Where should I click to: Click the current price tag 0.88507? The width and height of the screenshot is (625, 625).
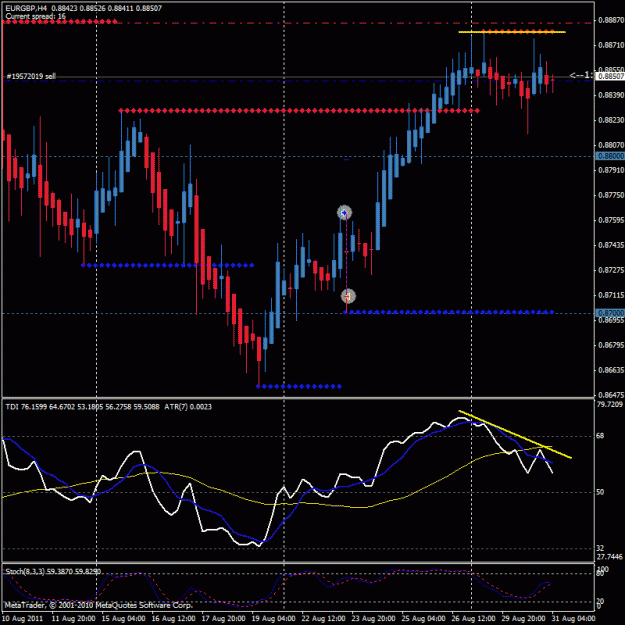tap(610, 76)
